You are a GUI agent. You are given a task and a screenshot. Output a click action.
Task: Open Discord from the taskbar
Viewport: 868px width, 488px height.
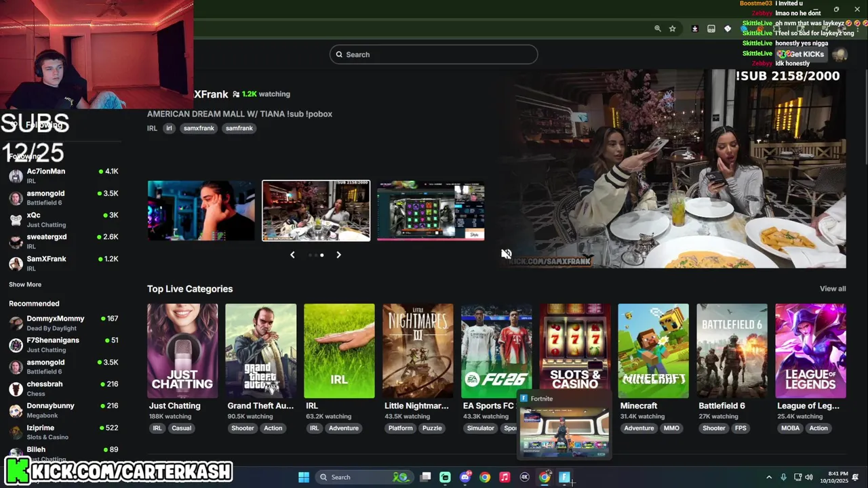pyautogui.click(x=465, y=477)
